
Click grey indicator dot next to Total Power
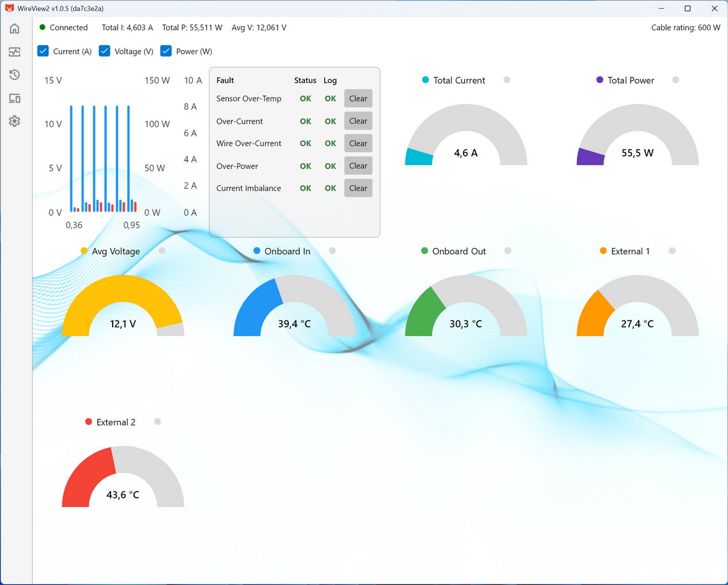pos(676,80)
